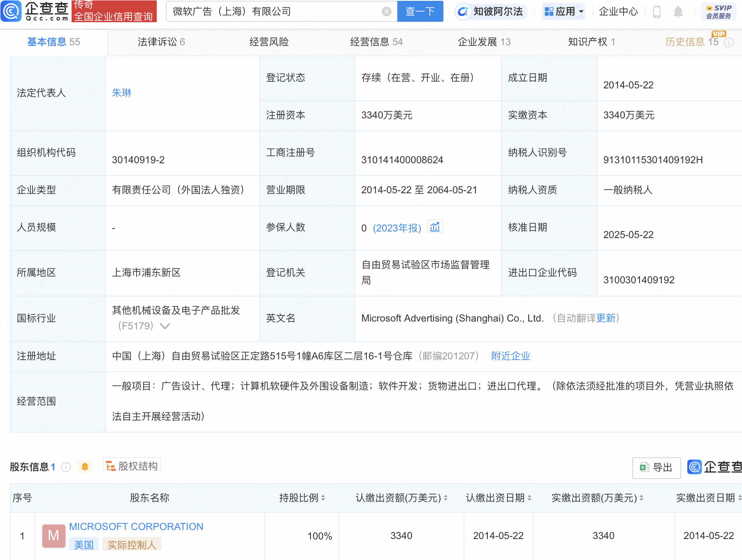The width and height of the screenshot is (742, 560).
Task: Switch to 基本信息 tab
Action: pyautogui.click(x=54, y=42)
